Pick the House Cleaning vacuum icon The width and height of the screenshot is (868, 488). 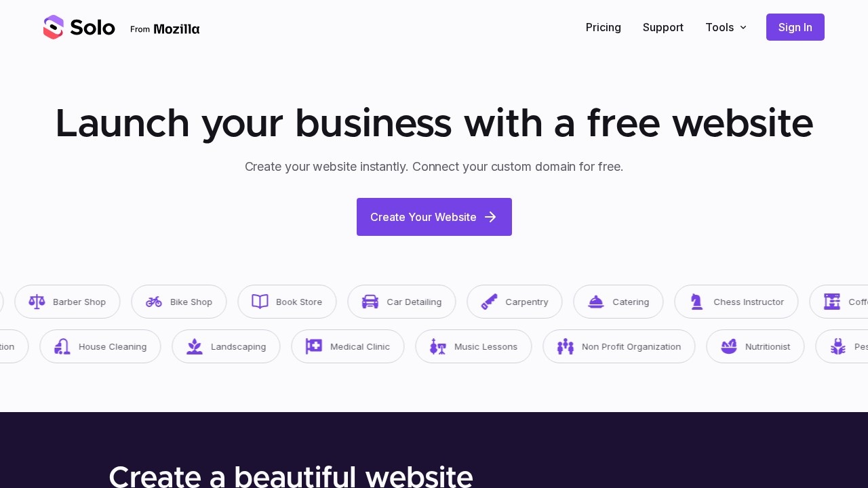[x=62, y=346]
